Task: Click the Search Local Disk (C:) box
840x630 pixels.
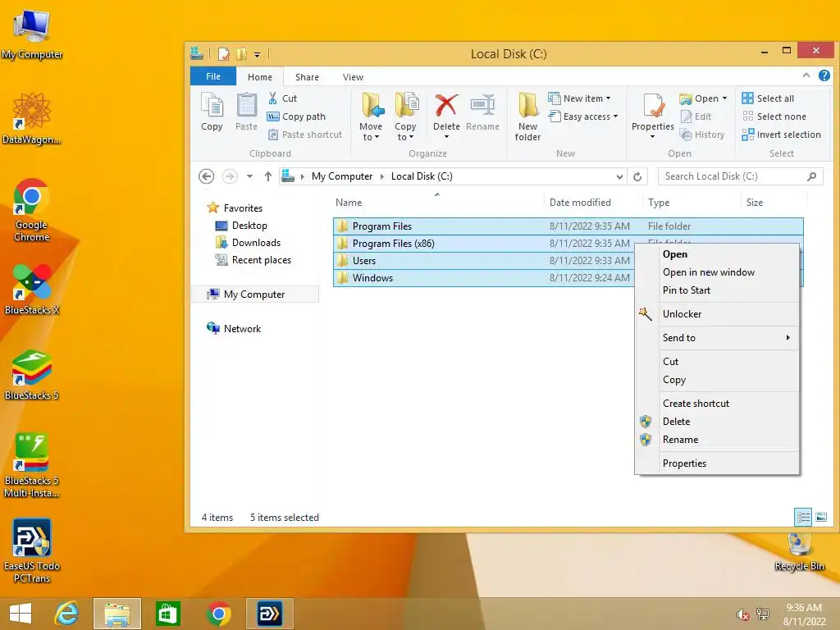Action: (x=741, y=176)
